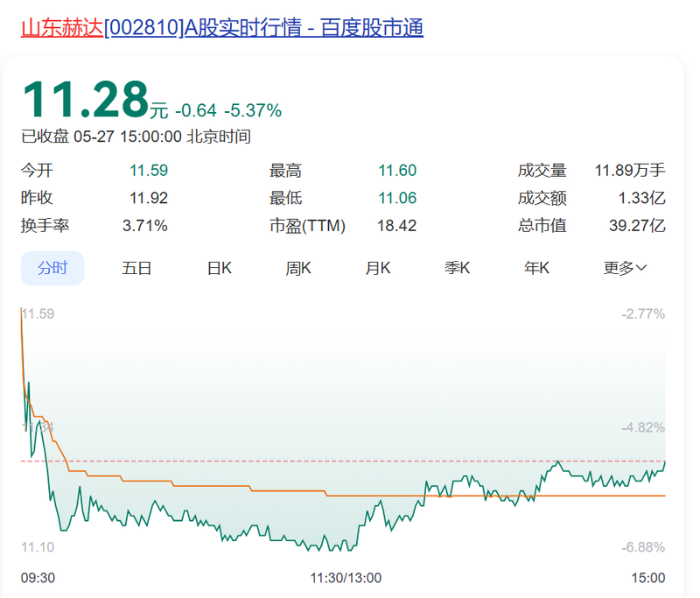Screen dimensions: 700x598
Task: Open the 周K chart tab
Action: [x=298, y=268]
